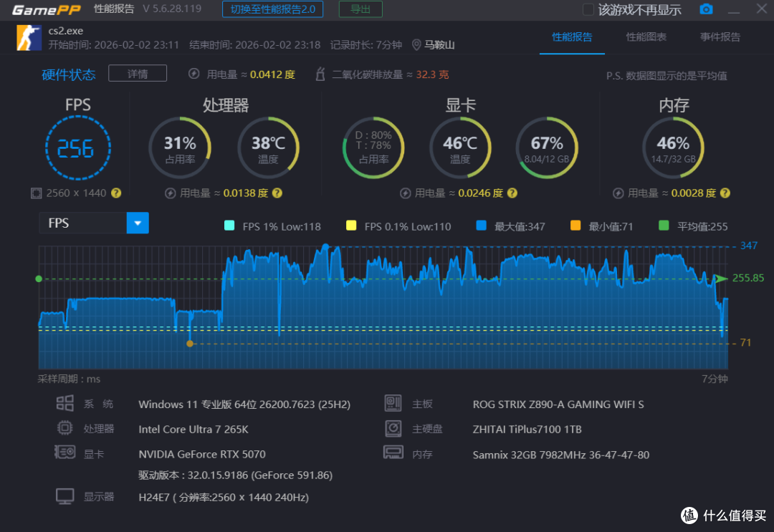Click the 记录时长: 7分钟 text
Image resolution: width=774 pixels, height=532 pixels.
365,45
